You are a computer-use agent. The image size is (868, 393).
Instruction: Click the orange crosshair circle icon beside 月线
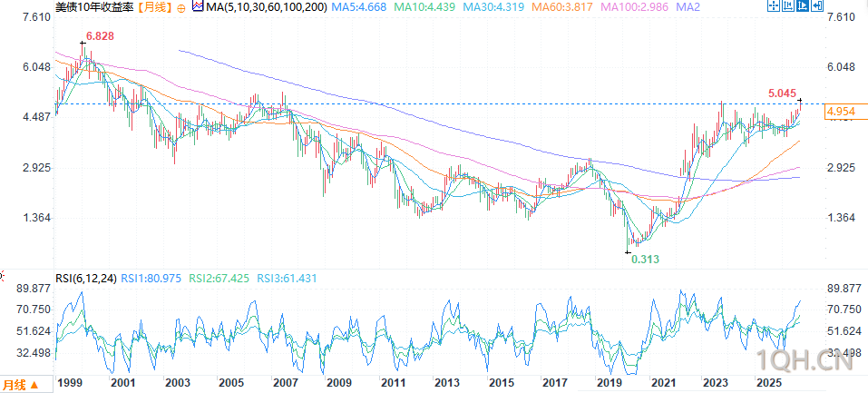181,8
